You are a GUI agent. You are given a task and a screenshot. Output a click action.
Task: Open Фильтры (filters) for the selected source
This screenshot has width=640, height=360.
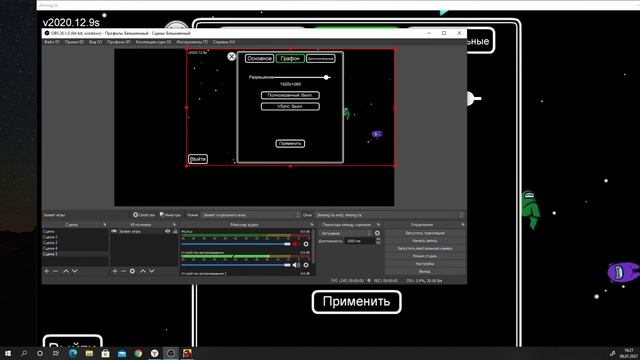pyautogui.click(x=171, y=215)
